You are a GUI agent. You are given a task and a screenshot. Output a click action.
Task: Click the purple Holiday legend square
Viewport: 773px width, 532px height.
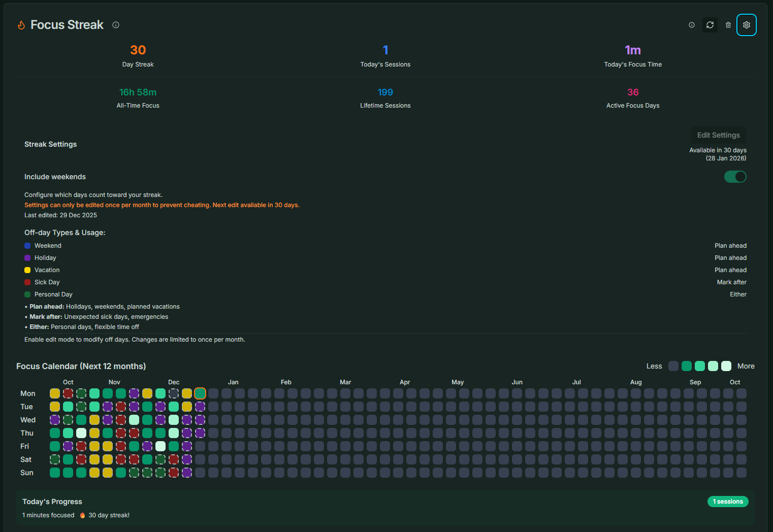pos(27,258)
